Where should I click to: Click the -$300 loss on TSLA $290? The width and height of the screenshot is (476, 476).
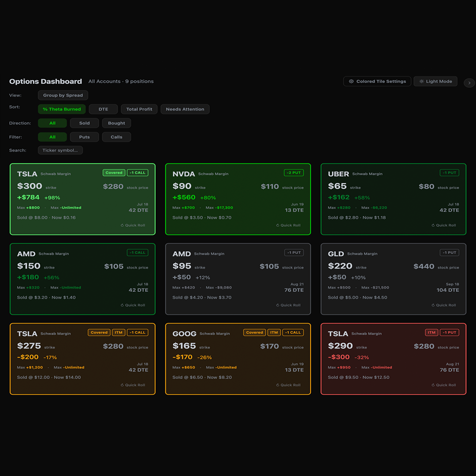[339, 357]
